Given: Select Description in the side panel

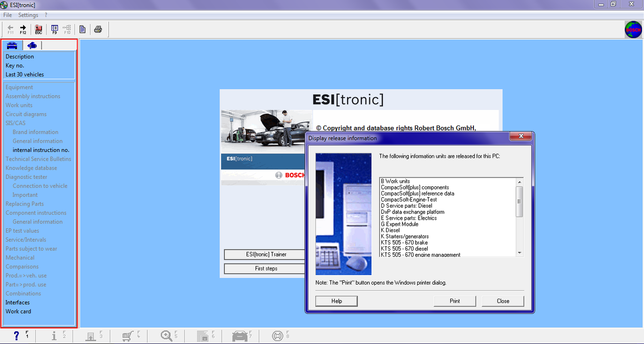Looking at the screenshot, I should (20, 56).
